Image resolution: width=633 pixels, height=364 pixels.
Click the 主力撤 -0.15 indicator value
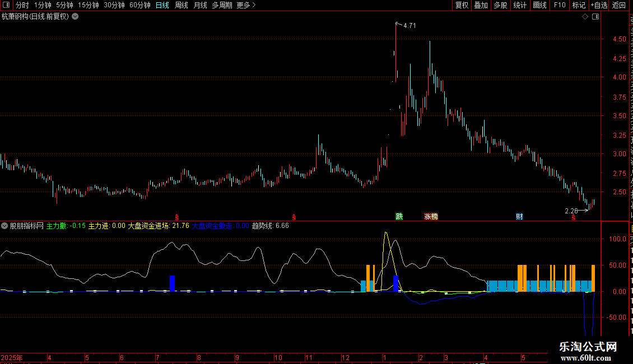pos(66,226)
